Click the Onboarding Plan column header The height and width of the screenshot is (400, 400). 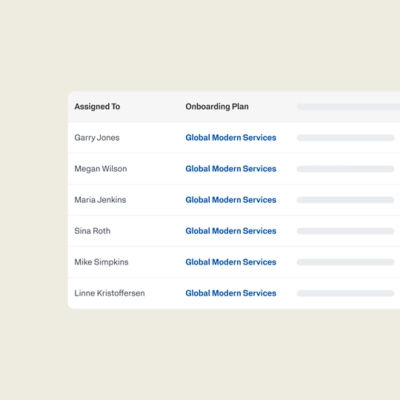pyautogui.click(x=217, y=107)
